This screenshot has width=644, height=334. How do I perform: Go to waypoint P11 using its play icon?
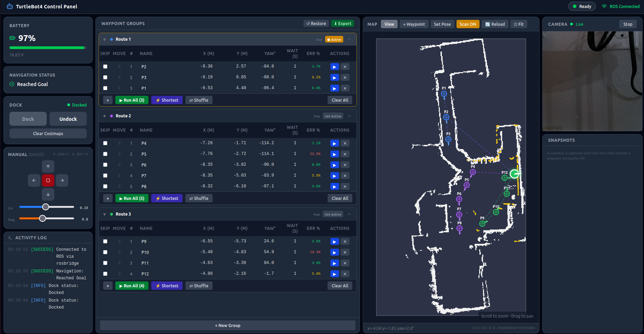coord(335,263)
